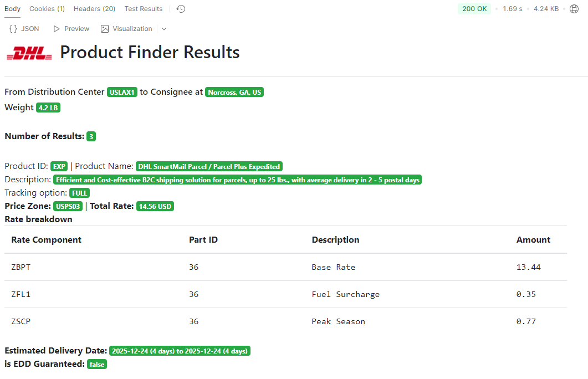
Task: Click the 200 OK status badge
Action: pos(474,9)
